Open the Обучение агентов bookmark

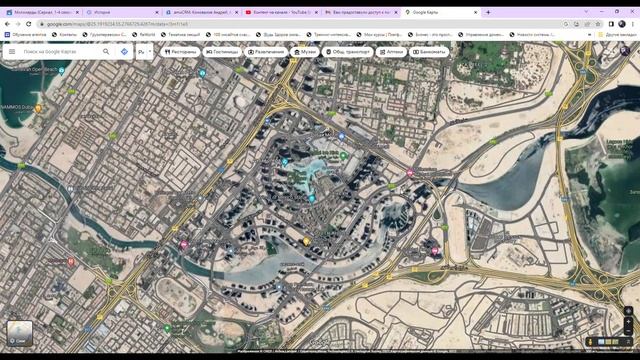tap(25, 35)
